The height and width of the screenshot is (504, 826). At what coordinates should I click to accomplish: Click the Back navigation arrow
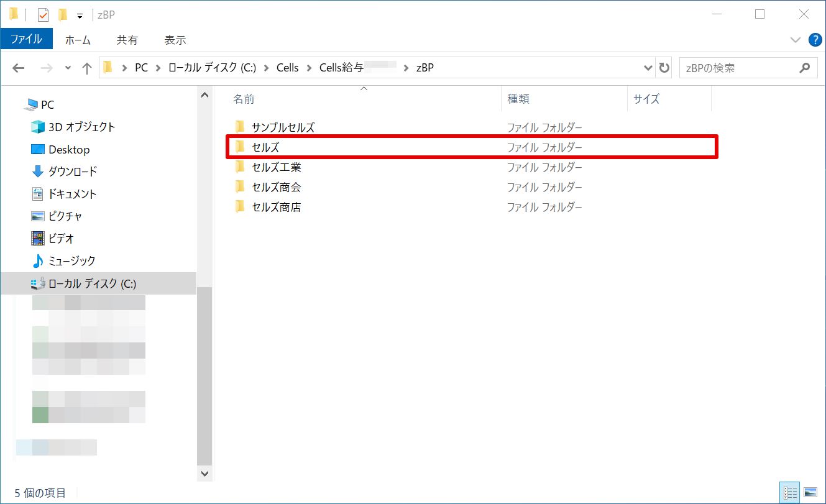[x=18, y=68]
